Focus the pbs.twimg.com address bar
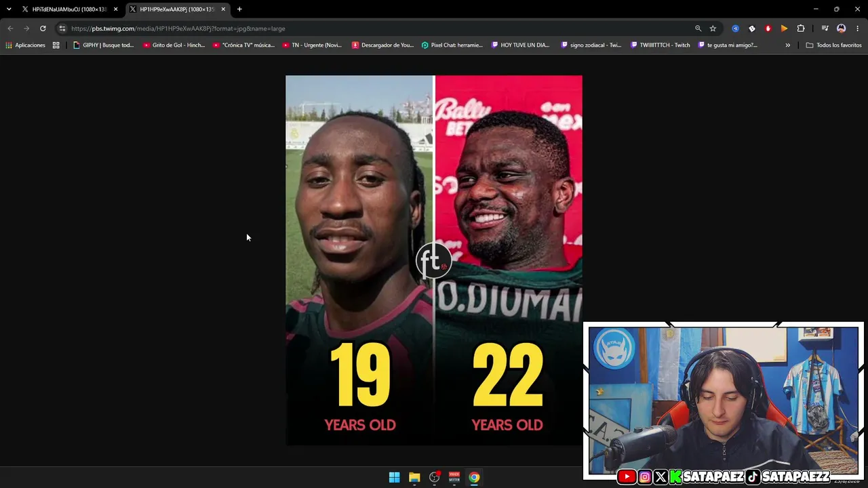 pyautogui.click(x=380, y=28)
